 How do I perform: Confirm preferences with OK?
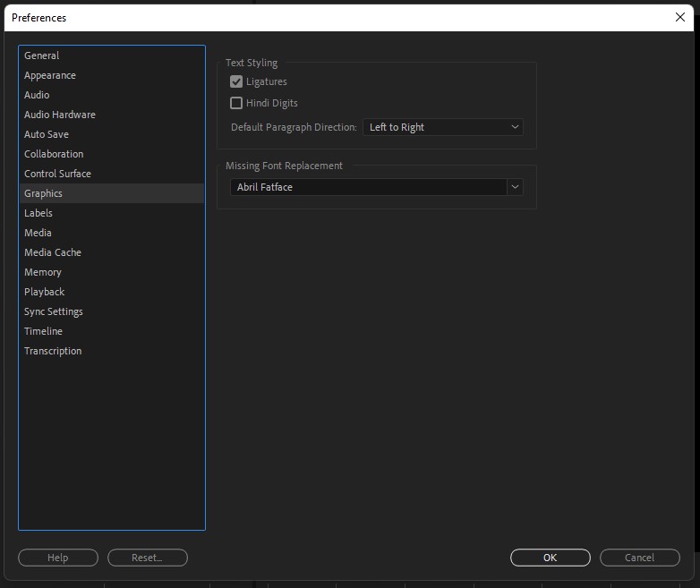[x=550, y=558]
